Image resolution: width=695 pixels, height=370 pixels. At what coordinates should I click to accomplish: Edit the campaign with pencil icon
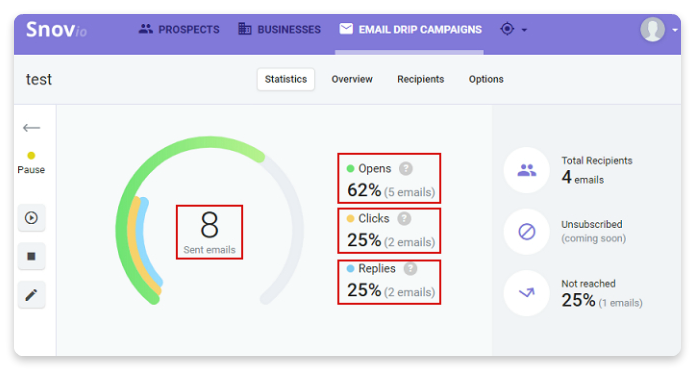pos(31,295)
